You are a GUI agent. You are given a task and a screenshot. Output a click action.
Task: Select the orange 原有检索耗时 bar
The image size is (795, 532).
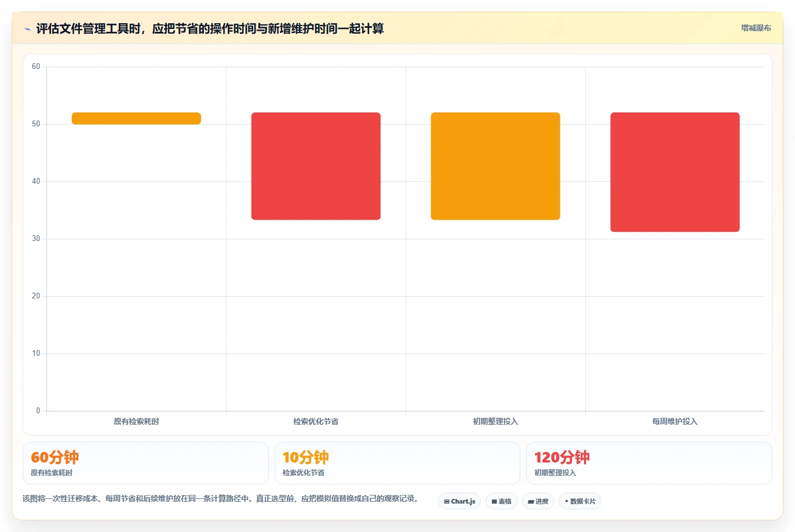tap(136, 118)
